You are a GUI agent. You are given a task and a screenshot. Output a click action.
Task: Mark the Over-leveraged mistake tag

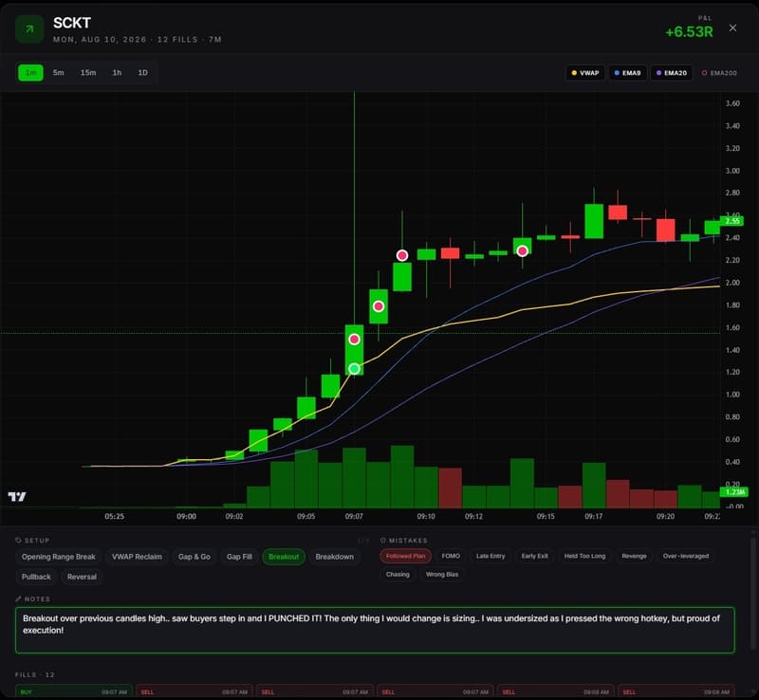coord(686,556)
